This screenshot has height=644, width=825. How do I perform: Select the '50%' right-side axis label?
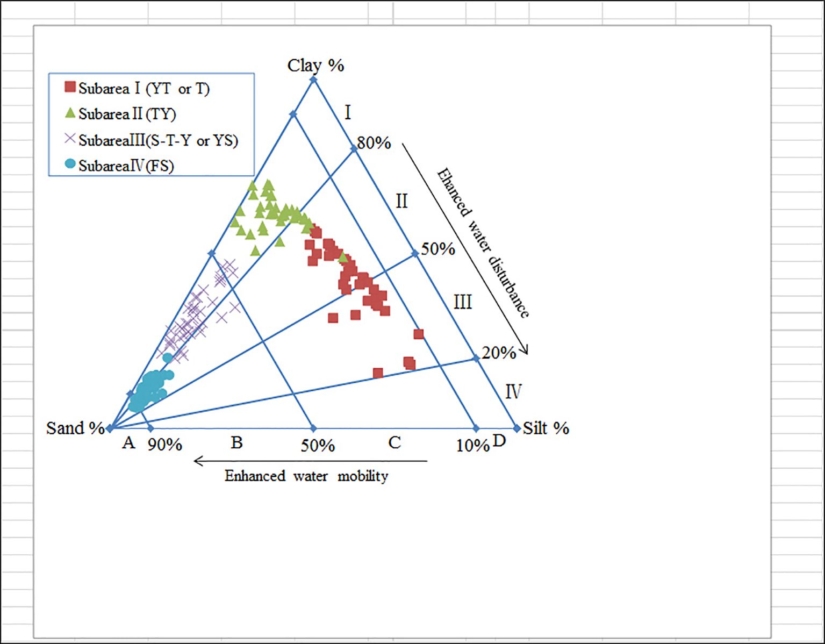click(x=437, y=249)
